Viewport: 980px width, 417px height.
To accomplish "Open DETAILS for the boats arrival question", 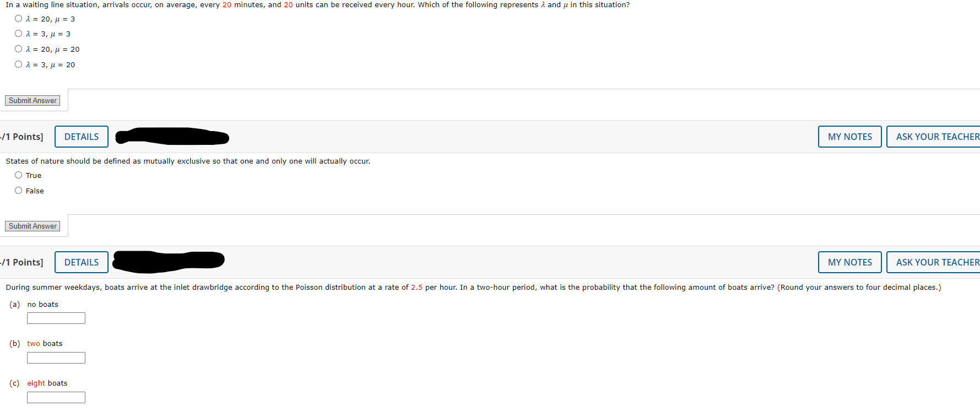I will 81,262.
